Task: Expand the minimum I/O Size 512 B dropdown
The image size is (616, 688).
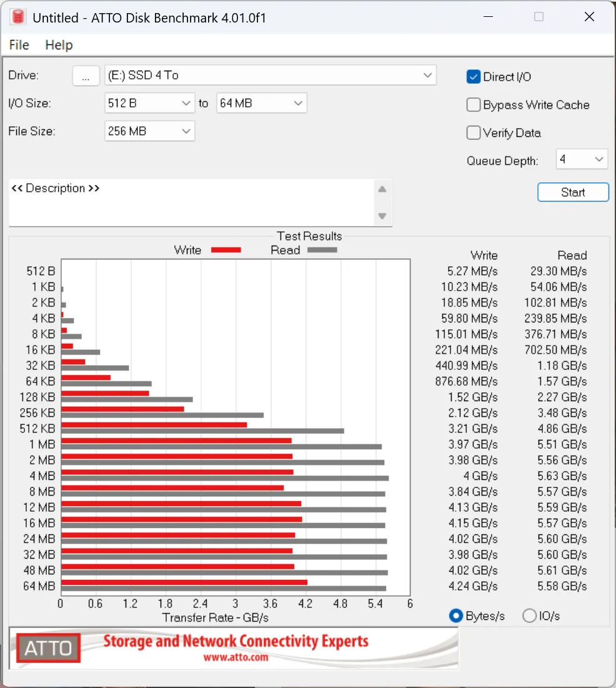Action: (149, 103)
